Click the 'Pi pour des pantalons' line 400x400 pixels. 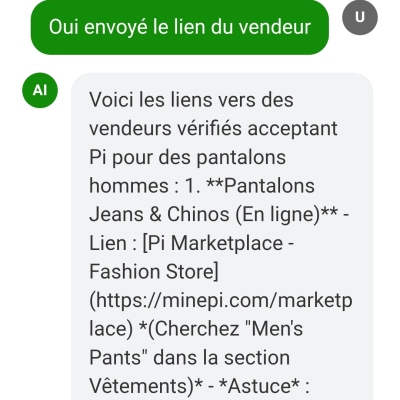click(x=187, y=157)
